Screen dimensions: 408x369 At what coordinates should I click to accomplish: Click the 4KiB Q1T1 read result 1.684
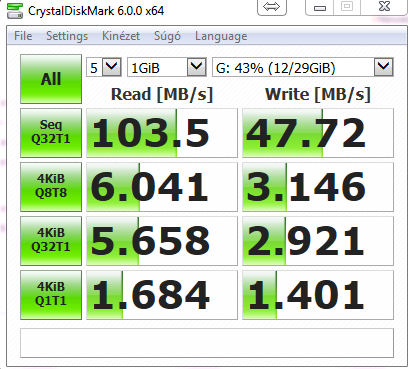162,295
